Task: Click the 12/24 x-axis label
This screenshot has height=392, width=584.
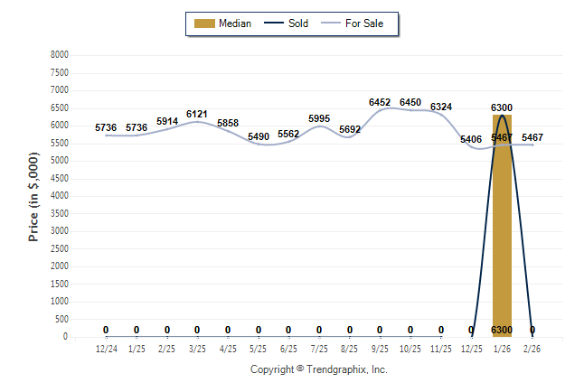Action: coord(106,347)
